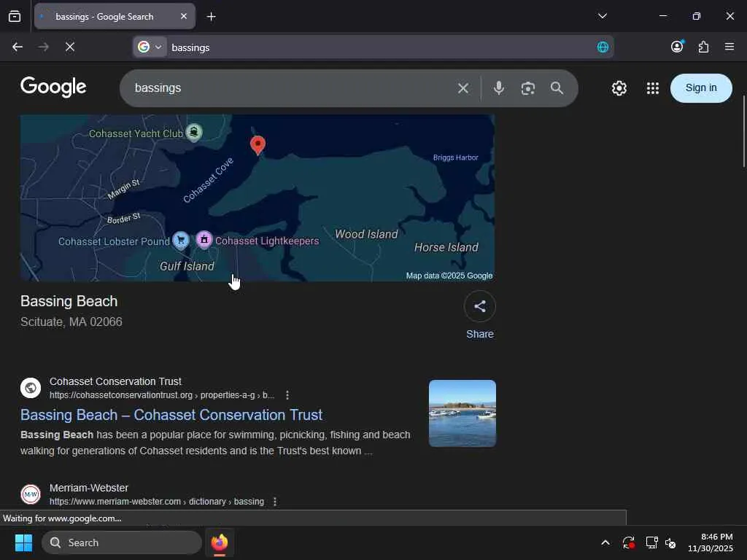
Task: Open Bassing Beach – Cohasset Conservation Trust link
Action: coord(171,415)
